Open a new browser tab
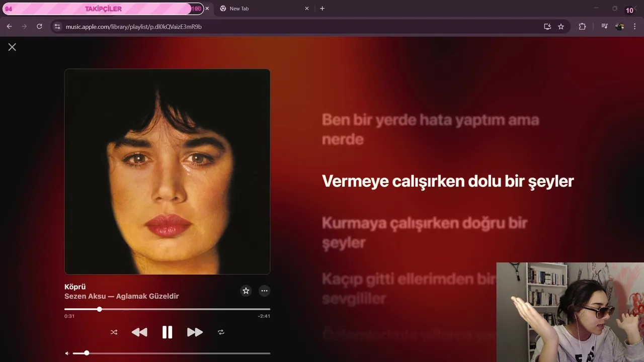This screenshot has width=644, height=362. coord(322,9)
